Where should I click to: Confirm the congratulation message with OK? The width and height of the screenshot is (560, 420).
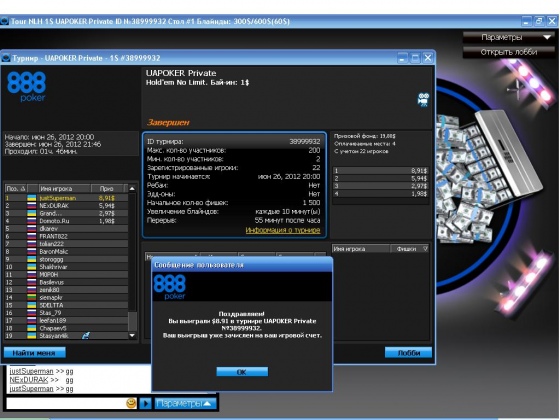click(242, 372)
